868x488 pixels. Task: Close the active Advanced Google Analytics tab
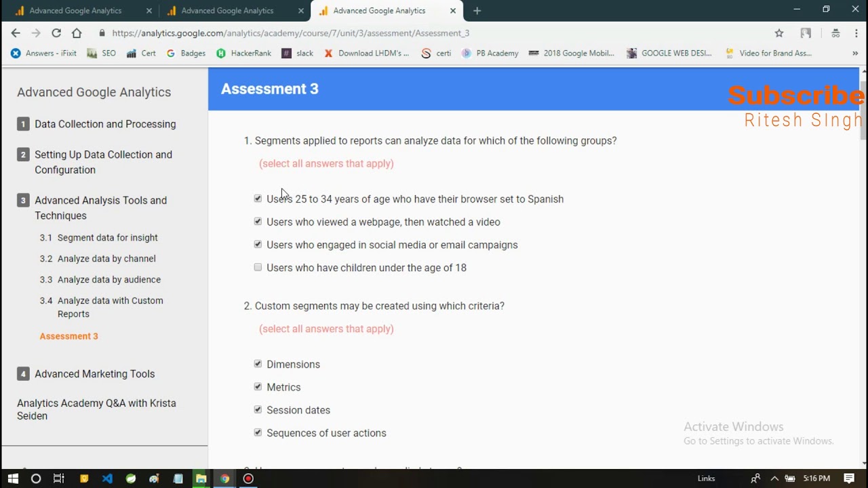coord(453,10)
